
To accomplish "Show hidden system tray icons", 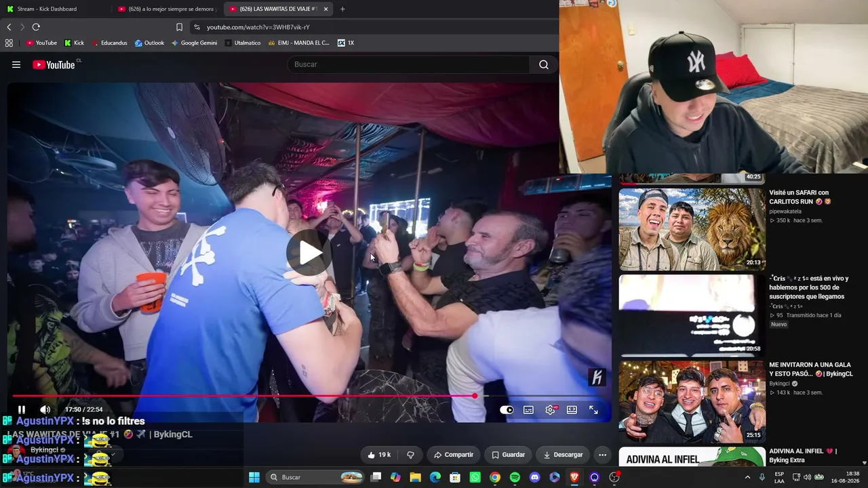I will point(747,477).
